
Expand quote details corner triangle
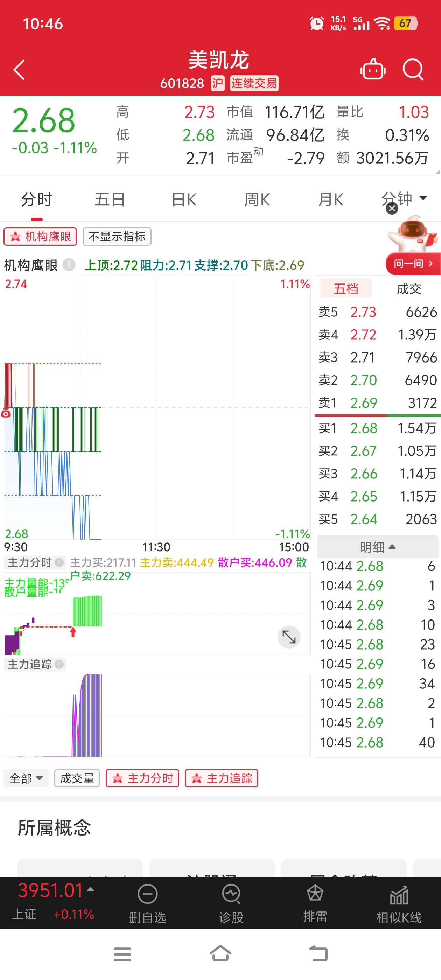pyautogui.click(x=437, y=171)
